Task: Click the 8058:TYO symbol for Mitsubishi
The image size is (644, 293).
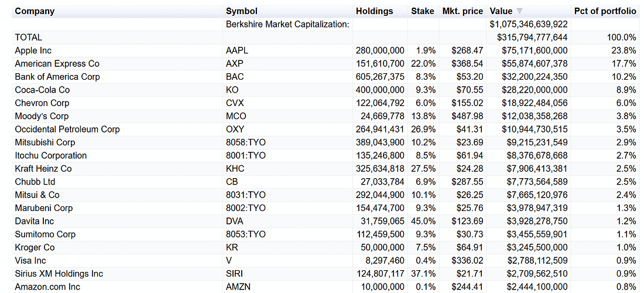Action: point(245,142)
